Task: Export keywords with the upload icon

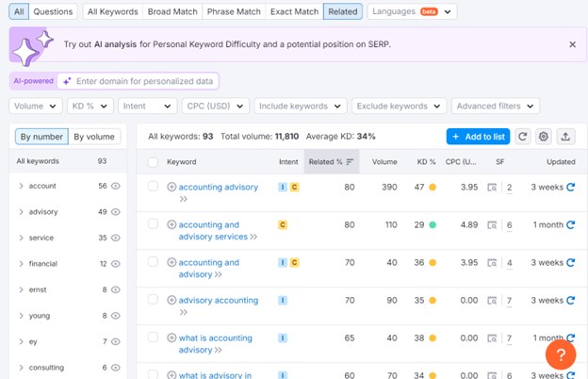Action: (x=565, y=137)
